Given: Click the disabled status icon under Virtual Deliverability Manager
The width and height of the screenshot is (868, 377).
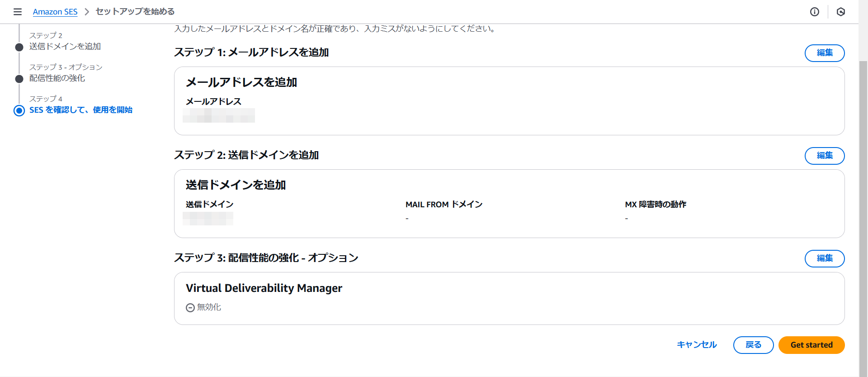Looking at the screenshot, I should point(190,308).
